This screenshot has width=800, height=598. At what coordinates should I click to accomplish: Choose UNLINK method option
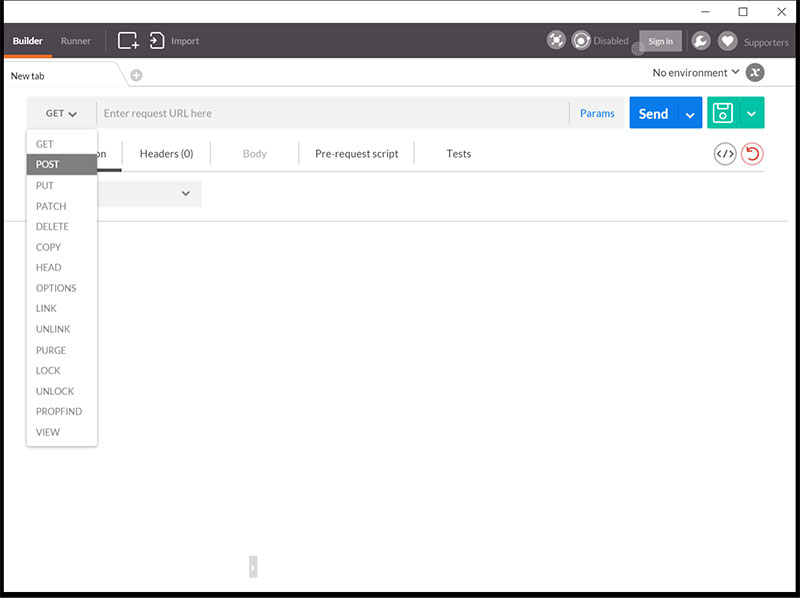62,329
